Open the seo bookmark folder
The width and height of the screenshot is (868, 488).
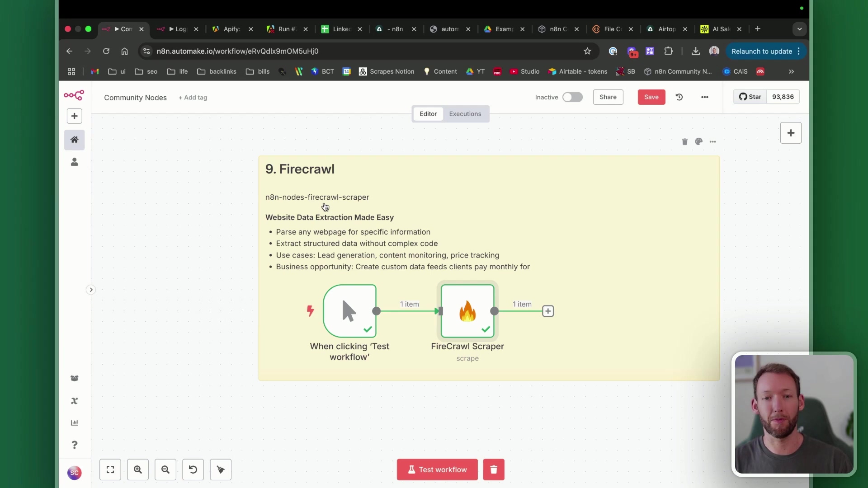[x=146, y=71]
